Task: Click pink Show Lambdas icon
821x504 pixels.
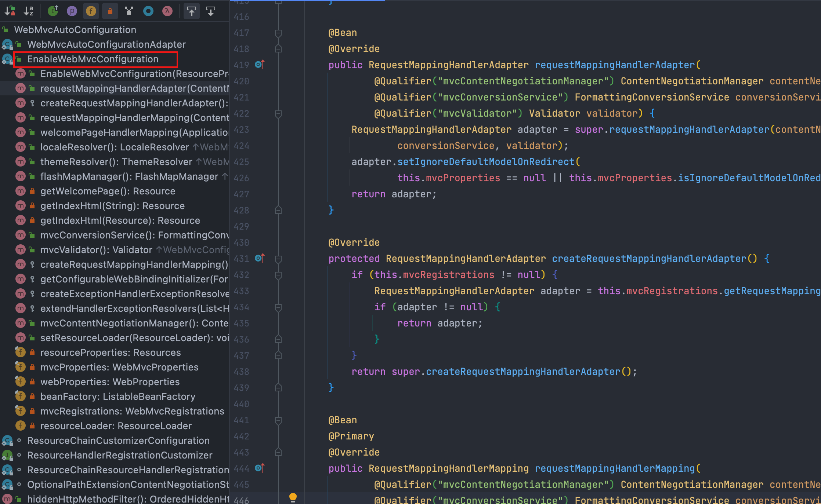Action: click(167, 11)
